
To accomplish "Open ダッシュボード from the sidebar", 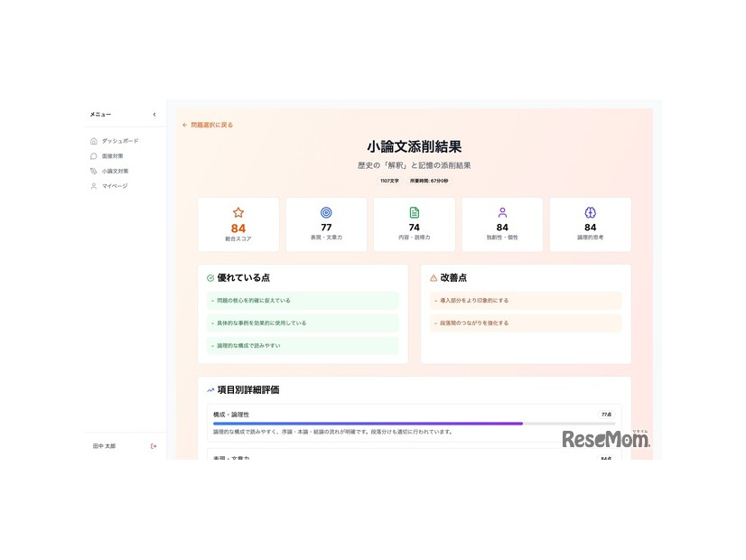I will click(120, 141).
